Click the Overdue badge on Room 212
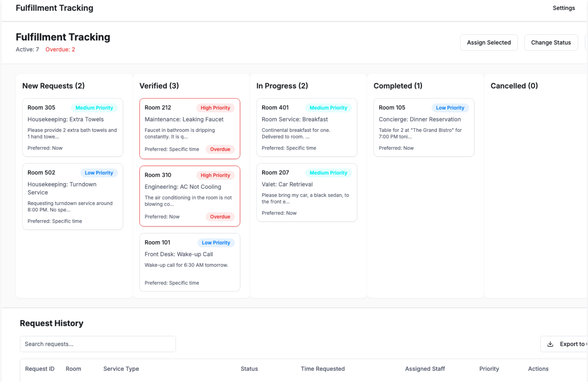The image size is (588, 382). (x=220, y=149)
